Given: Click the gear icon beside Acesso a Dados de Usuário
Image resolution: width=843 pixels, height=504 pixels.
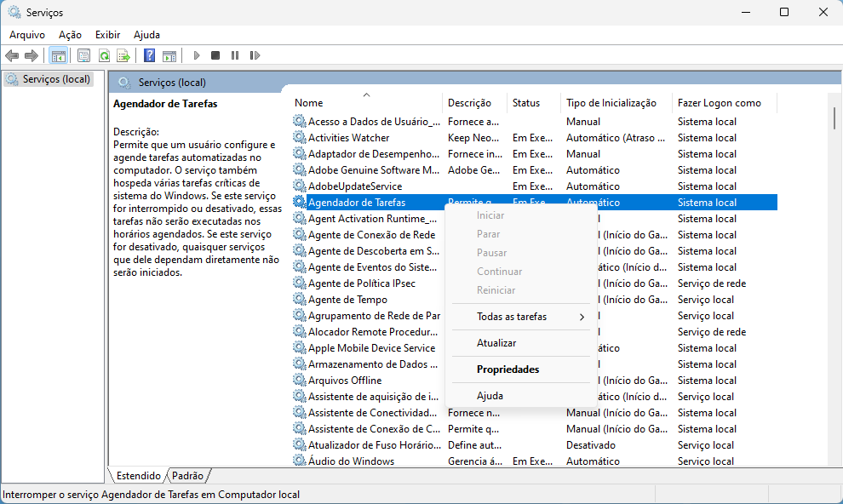Looking at the screenshot, I should click(x=300, y=122).
